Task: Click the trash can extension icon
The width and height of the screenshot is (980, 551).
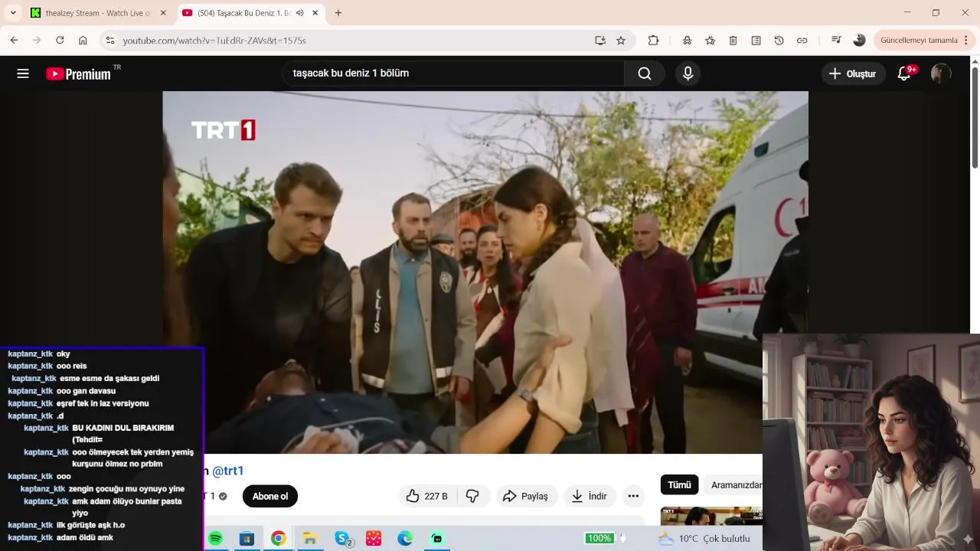Action: pyautogui.click(x=733, y=41)
